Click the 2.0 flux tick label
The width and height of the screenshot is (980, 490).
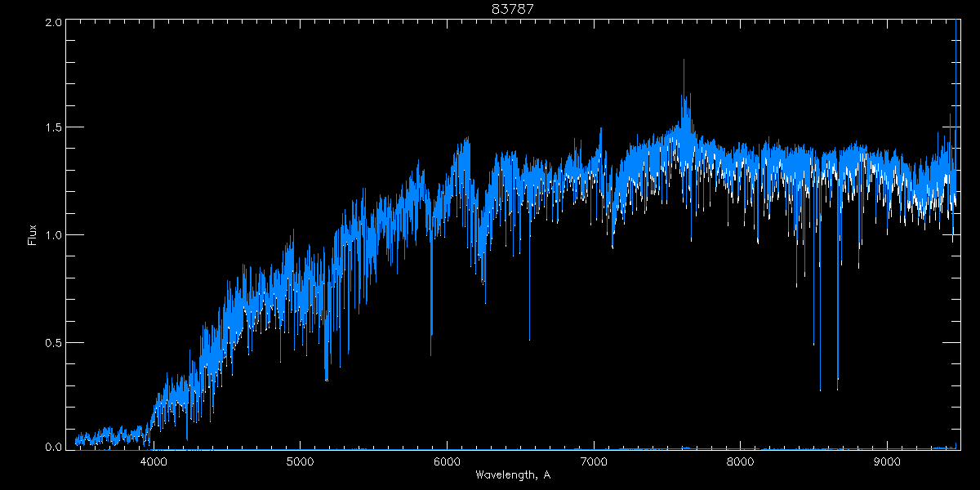click(52, 23)
